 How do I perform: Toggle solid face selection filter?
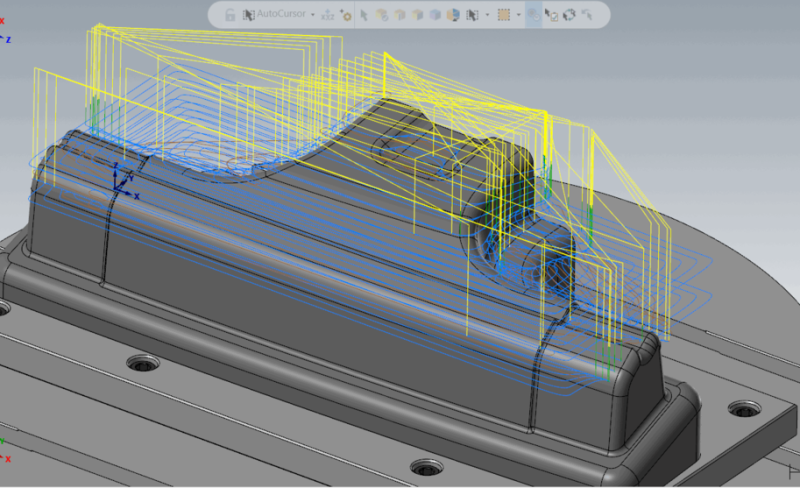point(417,15)
